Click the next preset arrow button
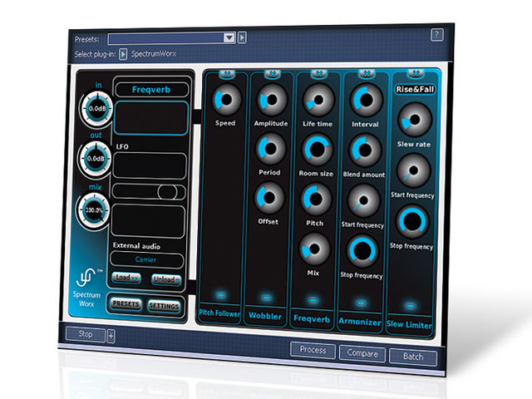 (x=242, y=37)
